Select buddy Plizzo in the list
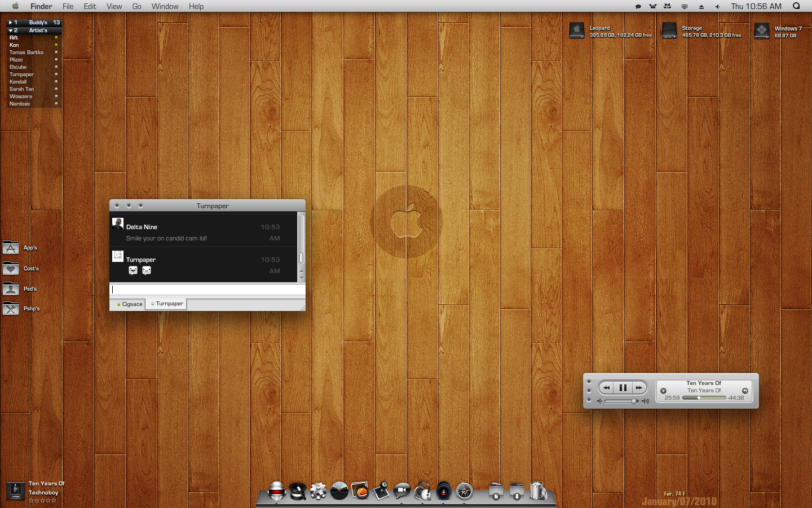812x508 pixels. (34, 60)
